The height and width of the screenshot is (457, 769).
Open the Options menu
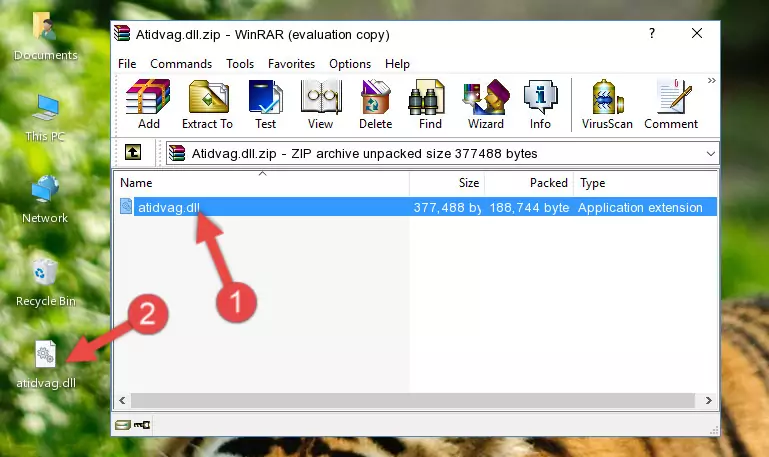(x=350, y=64)
